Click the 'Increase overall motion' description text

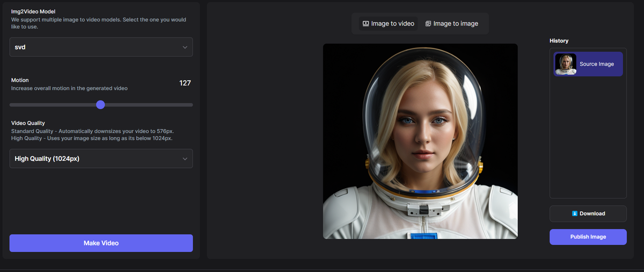click(x=69, y=88)
